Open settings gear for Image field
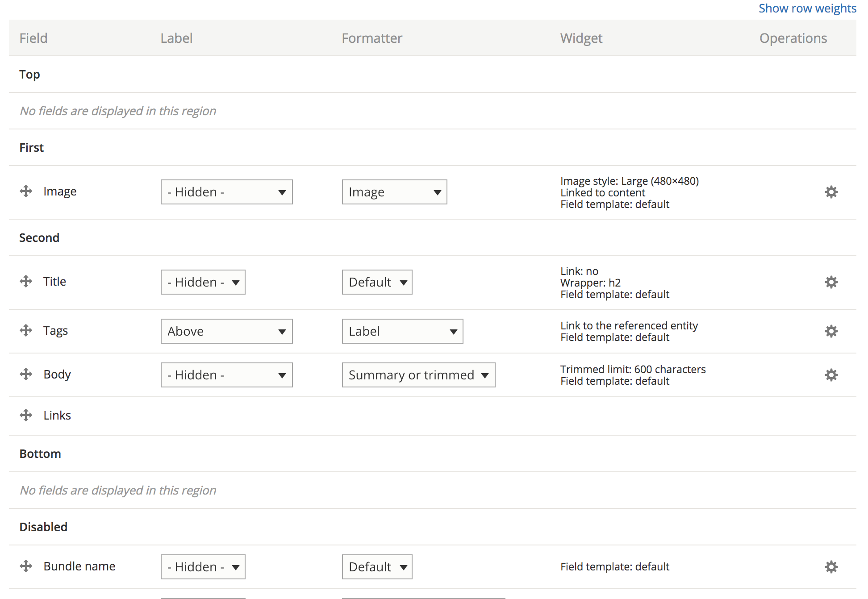 (x=831, y=192)
